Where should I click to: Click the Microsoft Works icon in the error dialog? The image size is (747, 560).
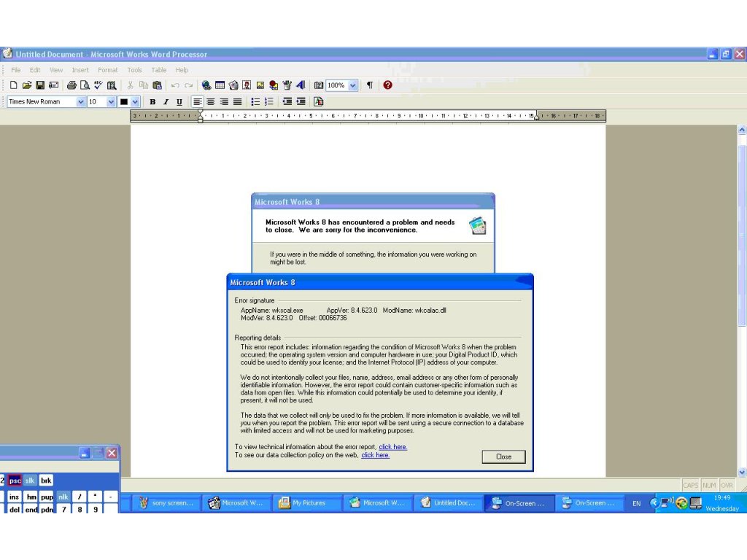(x=477, y=225)
